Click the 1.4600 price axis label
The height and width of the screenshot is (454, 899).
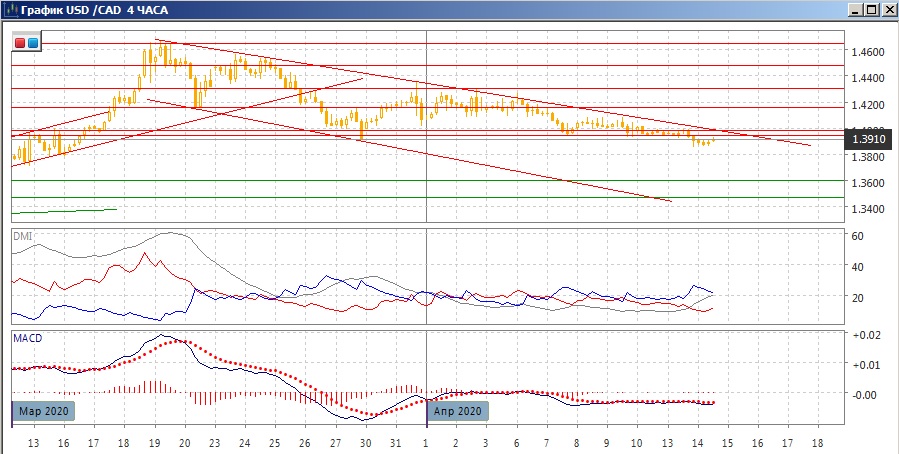[x=869, y=52]
